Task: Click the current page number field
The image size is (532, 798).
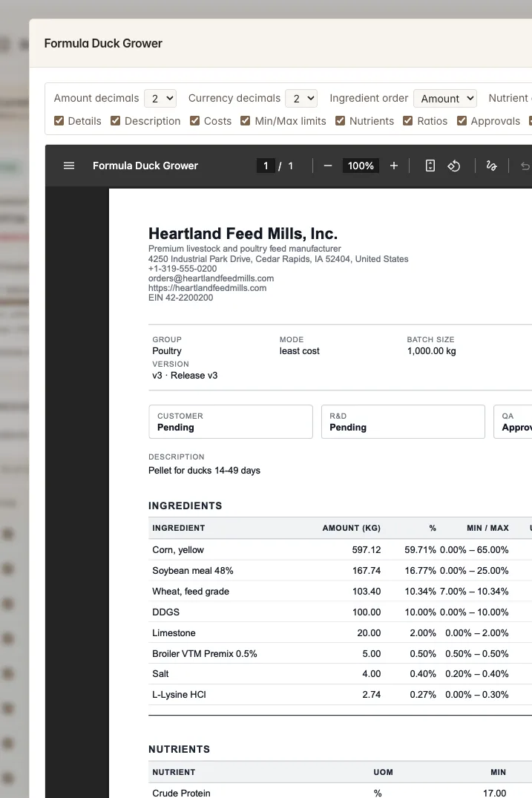Action: pos(266,166)
